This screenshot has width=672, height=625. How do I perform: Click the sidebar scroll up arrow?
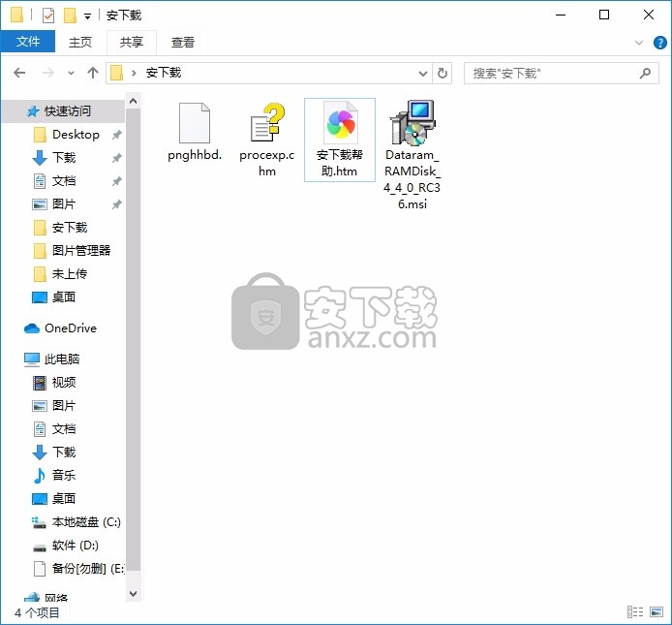coord(134,101)
